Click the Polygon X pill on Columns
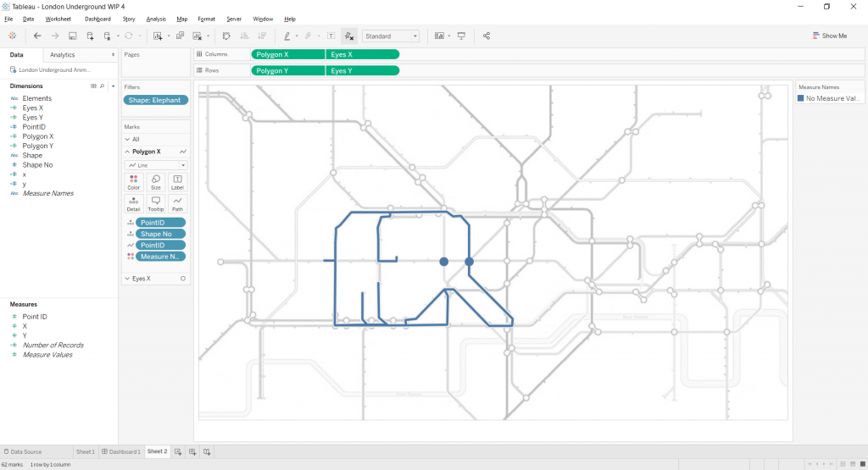This screenshot has width=868, height=470. point(288,55)
